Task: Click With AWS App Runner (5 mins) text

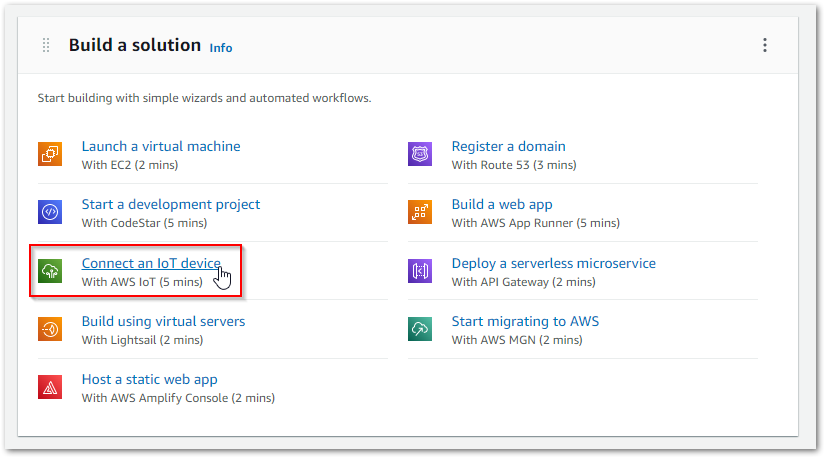Action: (536, 223)
